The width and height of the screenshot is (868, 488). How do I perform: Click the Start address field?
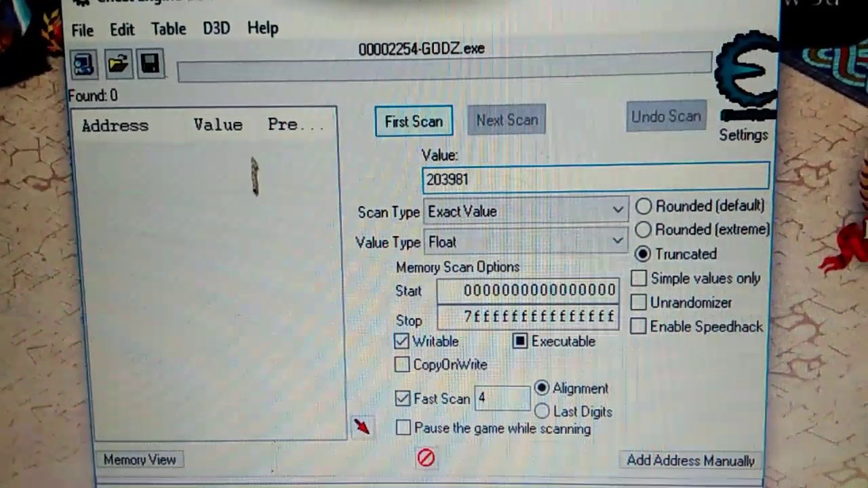(528, 291)
